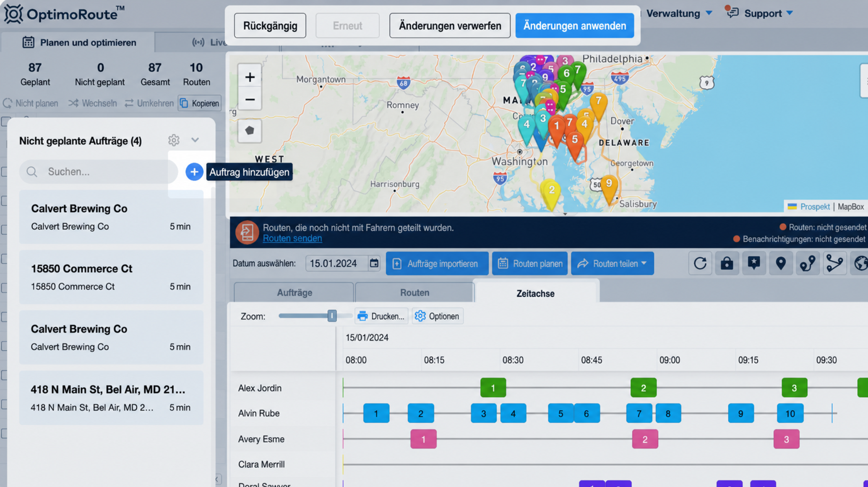868x487 pixels.
Task: Collapse the Nicht geplante Aufträge panel chevron
Action: tap(195, 140)
